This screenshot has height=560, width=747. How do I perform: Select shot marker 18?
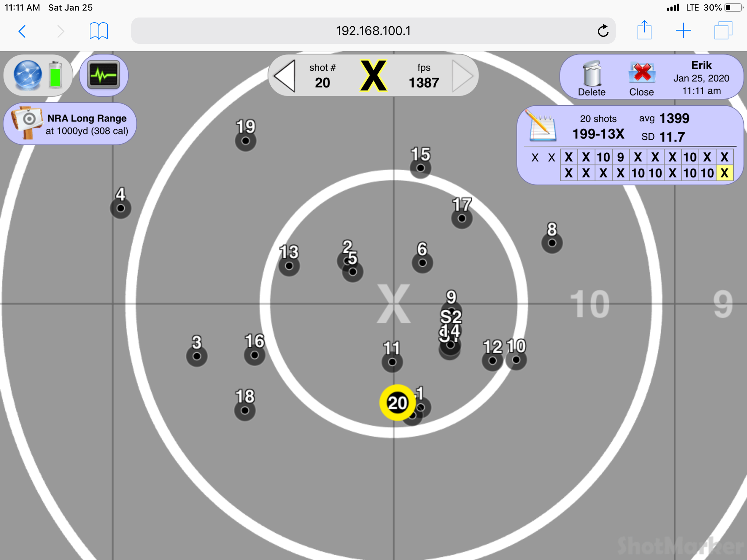tap(245, 411)
